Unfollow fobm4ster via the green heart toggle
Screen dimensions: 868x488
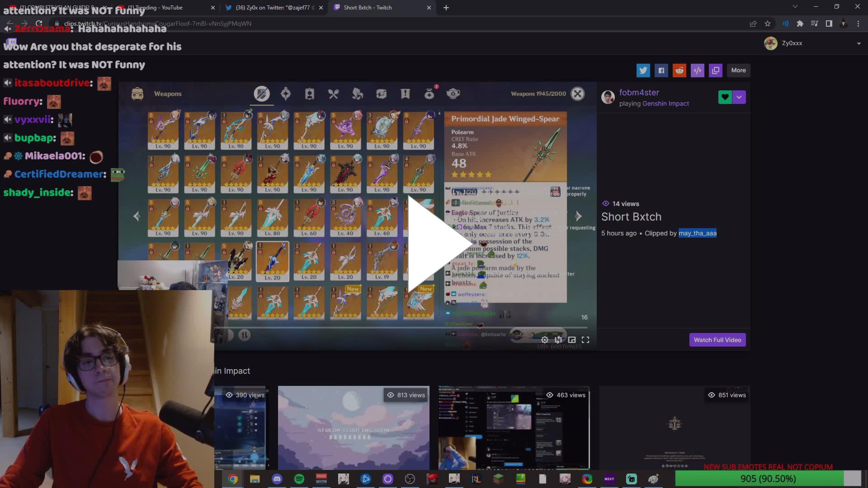tap(724, 97)
